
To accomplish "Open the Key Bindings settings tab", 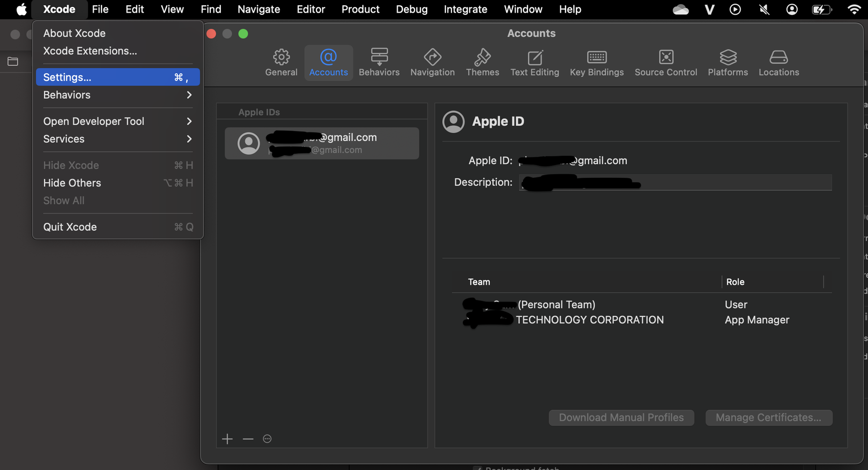I will click(597, 63).
